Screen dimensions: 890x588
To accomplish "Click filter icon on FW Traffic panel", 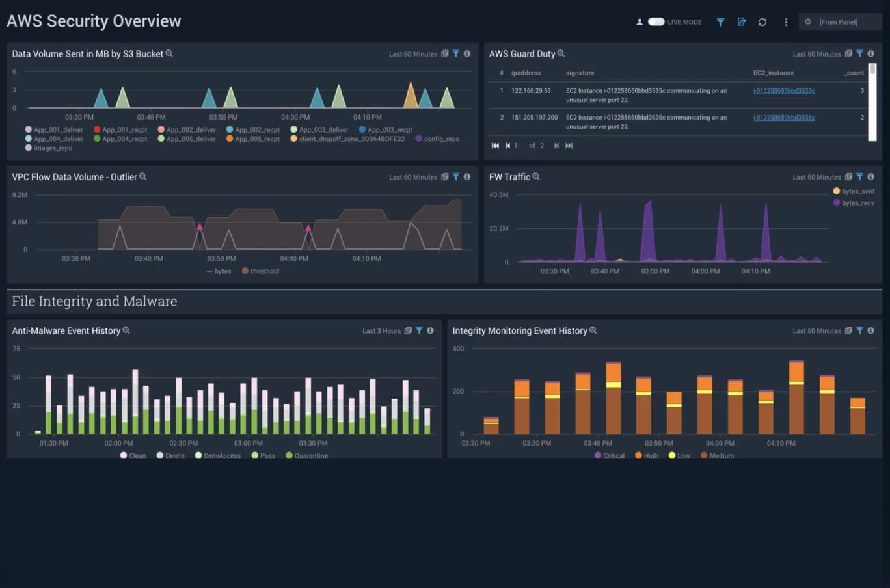I will click(859, 177).
